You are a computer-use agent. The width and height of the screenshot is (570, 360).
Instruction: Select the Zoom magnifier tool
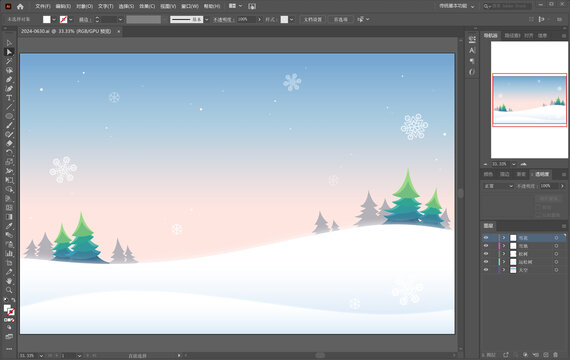click(9, 290)
